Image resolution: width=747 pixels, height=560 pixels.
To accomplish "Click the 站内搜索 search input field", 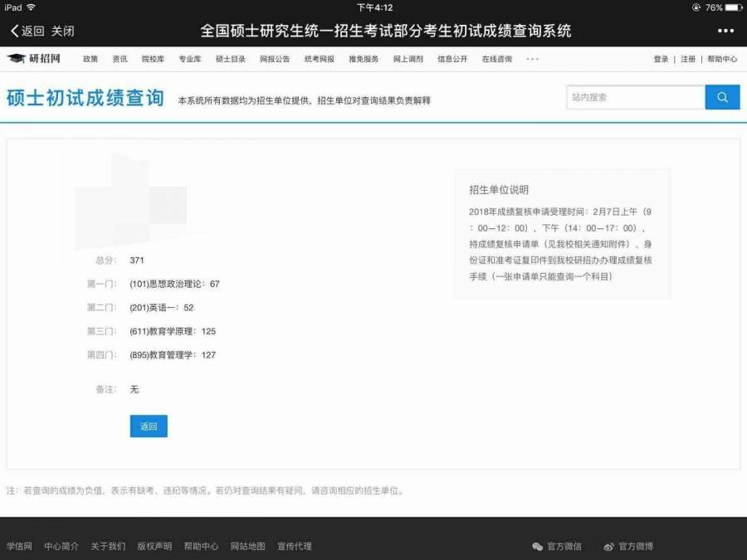I will point(635,97).
